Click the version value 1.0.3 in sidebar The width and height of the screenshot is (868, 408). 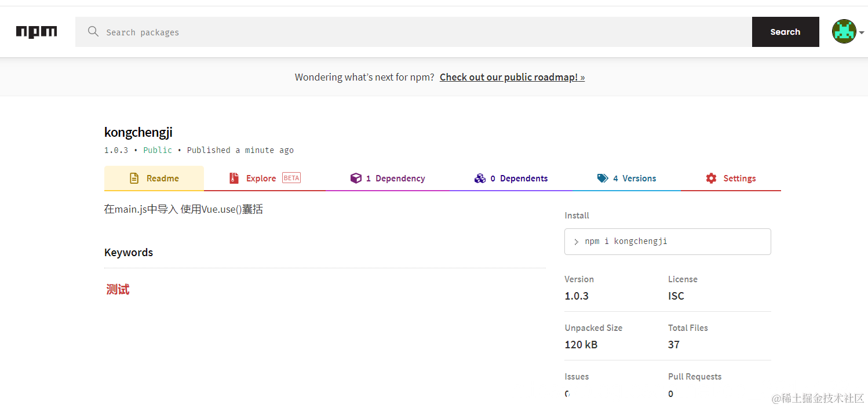coord(577,296)
